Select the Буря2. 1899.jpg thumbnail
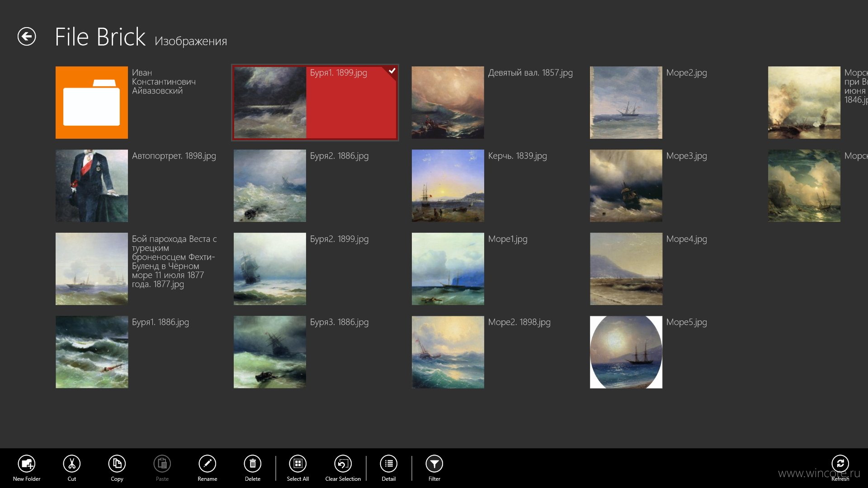 click(x=270, y=269)
